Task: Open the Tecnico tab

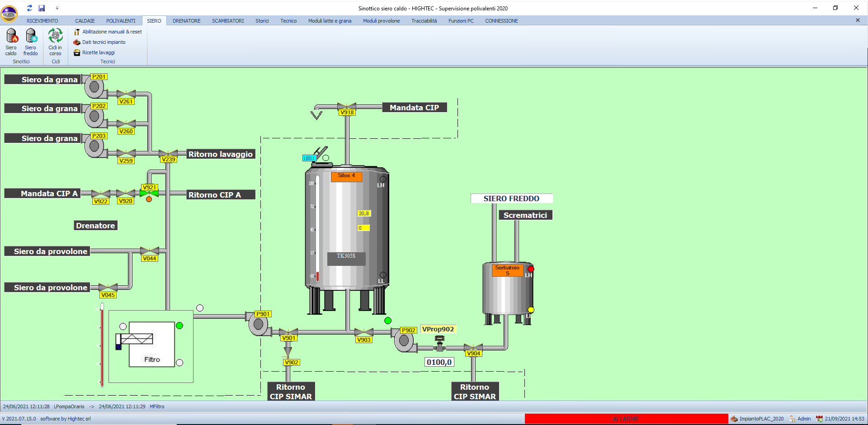Action: point(288,21)
